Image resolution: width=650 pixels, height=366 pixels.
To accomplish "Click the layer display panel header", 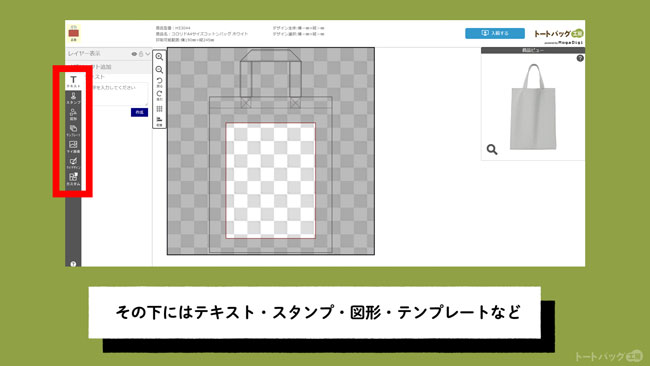I will coord(109,54).
